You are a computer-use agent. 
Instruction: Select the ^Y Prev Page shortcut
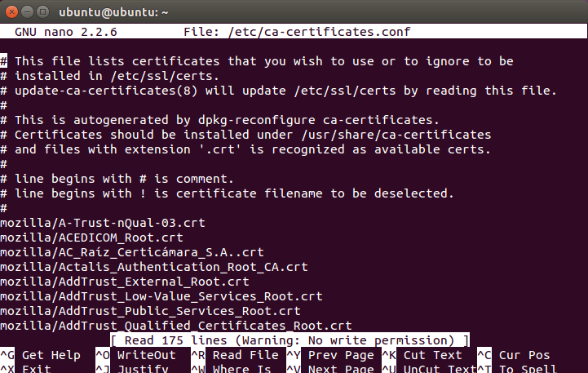click(330, 355)
